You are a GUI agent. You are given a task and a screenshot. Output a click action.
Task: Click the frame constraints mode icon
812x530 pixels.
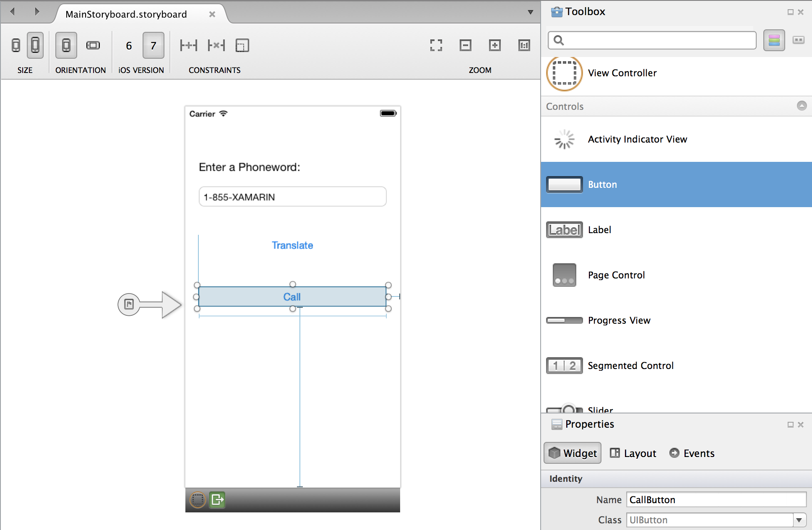click(x=242, y=45)
